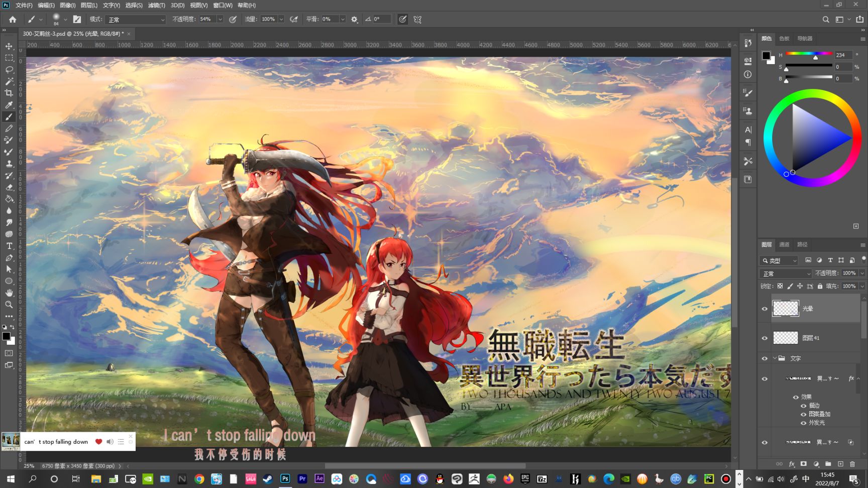Screen dimensions: 868x488
Task: Select the 光晕 layer thumbnail
Action: tap(785, 308)
